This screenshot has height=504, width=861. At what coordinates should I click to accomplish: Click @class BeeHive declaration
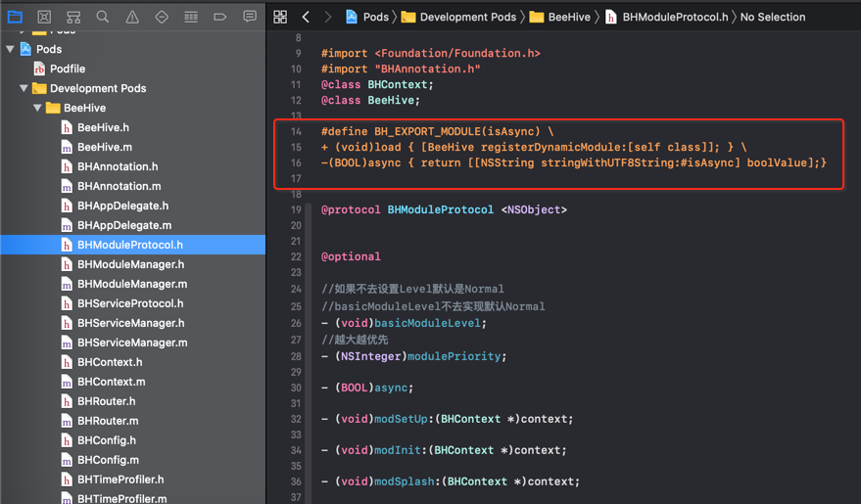pos(370,101)
